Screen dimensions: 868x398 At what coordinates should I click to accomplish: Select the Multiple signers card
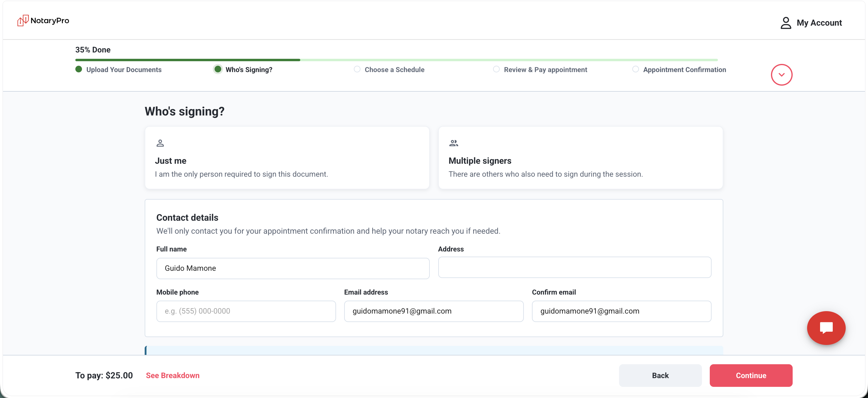click(580, 158)
